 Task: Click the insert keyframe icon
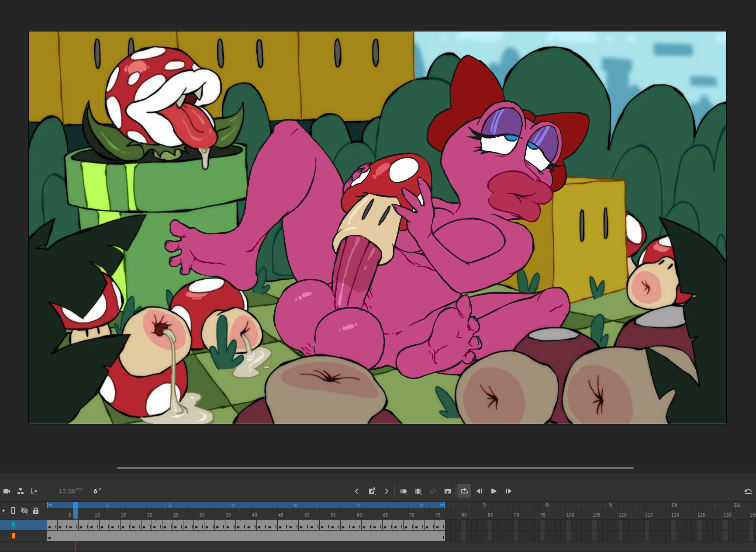(x=372, y=491)
